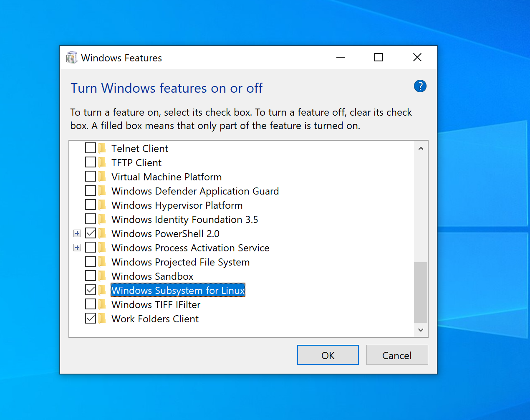Image resolution: width=530 pixels, height=420 pixels.
Task: Expand Windows Process Activation Service node
Action: [77, 248]
